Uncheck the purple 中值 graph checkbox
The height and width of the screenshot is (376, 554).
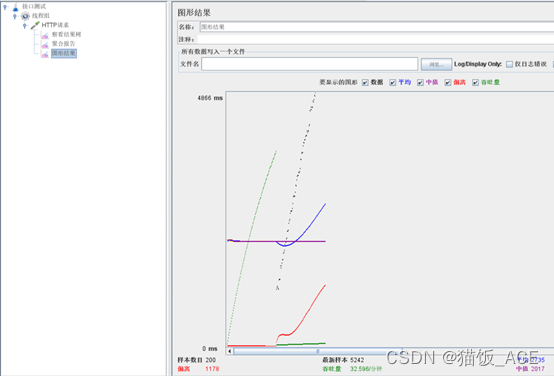420,82
